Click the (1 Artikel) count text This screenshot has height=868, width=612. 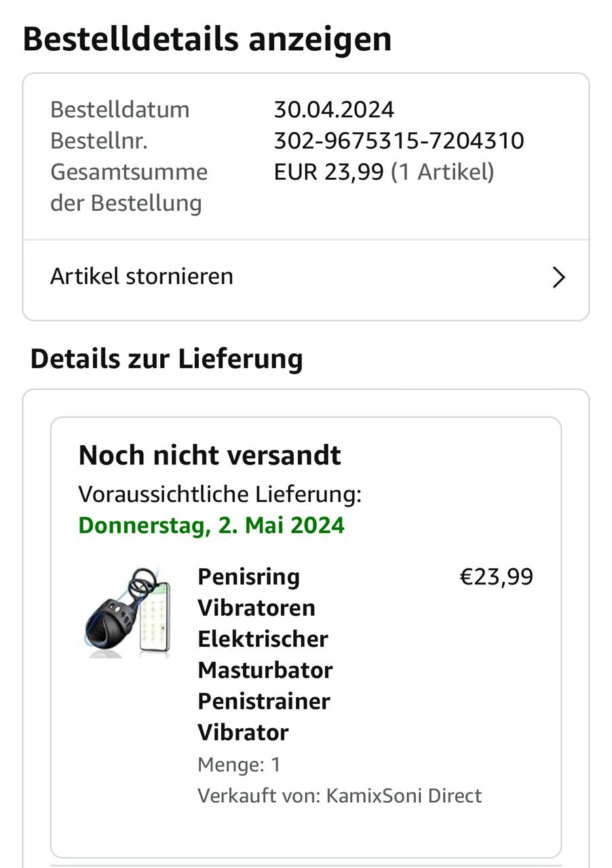tap(442, 172)
